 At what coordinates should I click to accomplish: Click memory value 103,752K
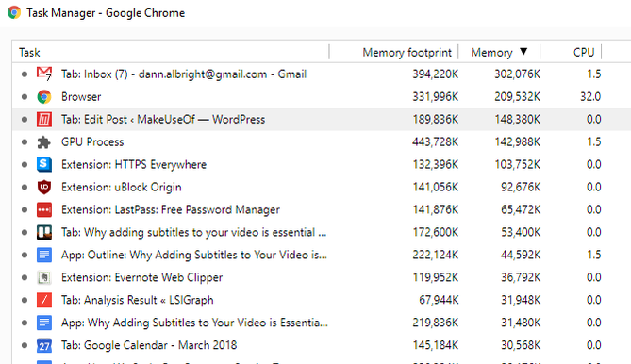[x=518, y=164]
